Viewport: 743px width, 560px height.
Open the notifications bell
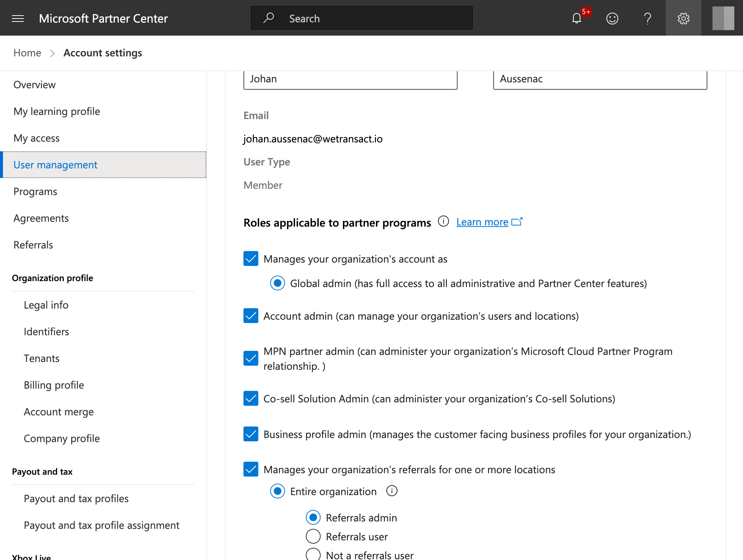577,18
